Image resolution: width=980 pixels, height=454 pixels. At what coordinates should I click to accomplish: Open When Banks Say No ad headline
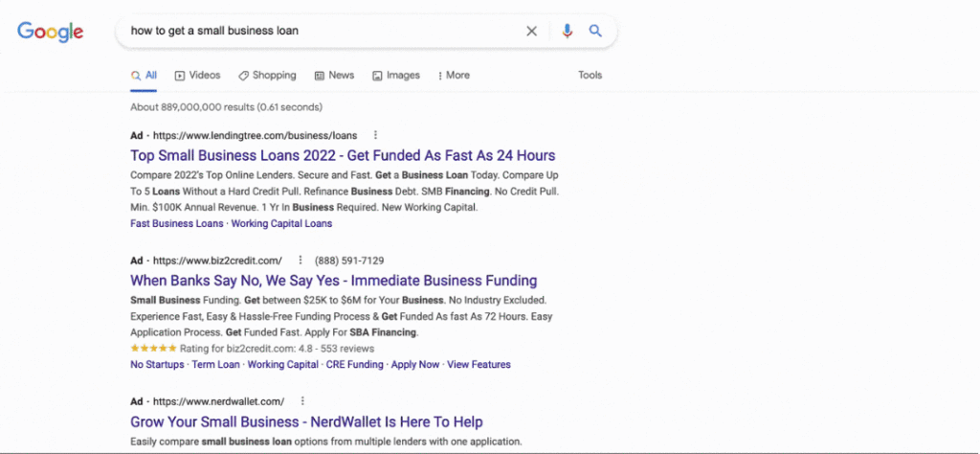[334, 280]
